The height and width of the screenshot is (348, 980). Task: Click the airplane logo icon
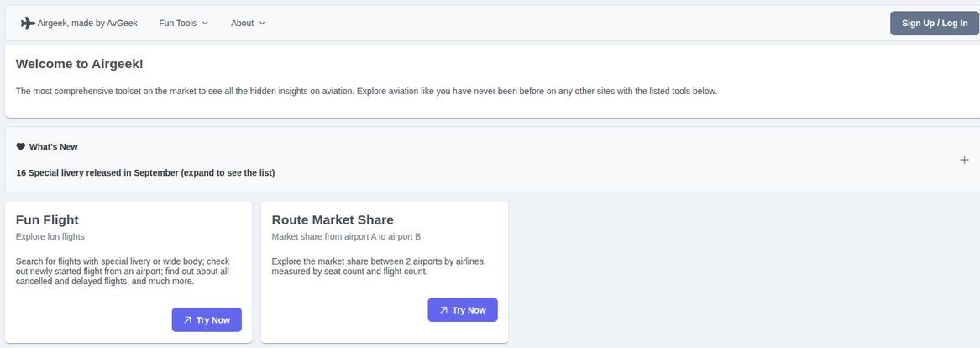[28, 24]
